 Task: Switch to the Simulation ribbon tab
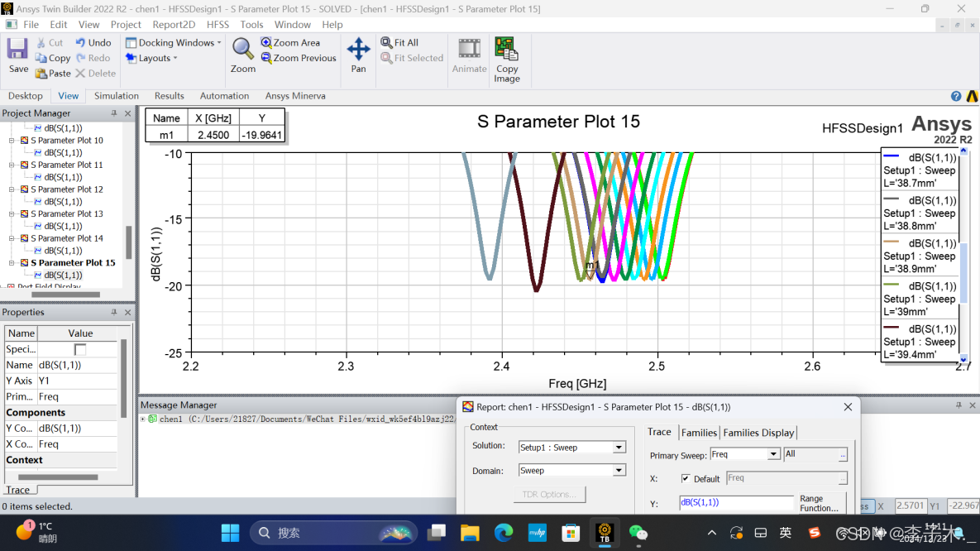[x=117, y=96]
